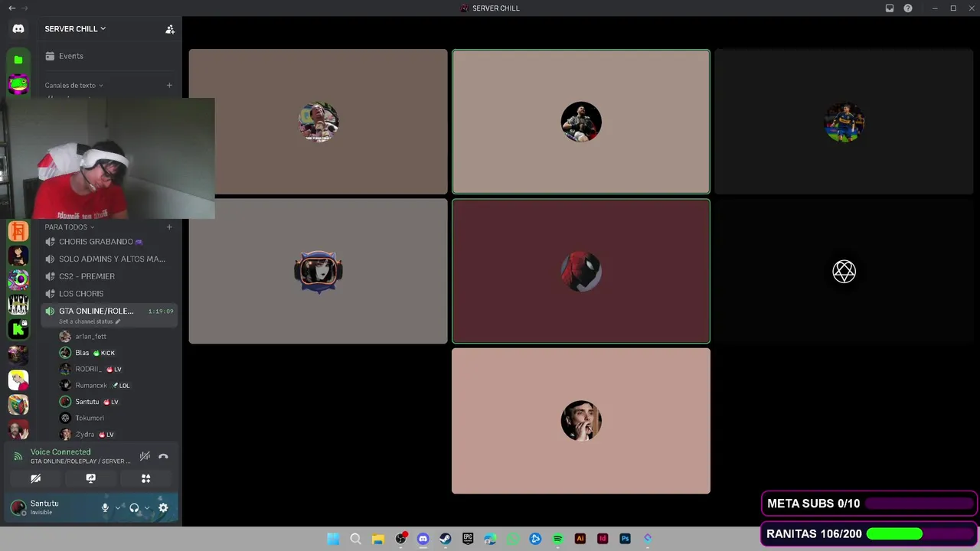
Task: Open the Kick green K server
Action: pos(18,329)
